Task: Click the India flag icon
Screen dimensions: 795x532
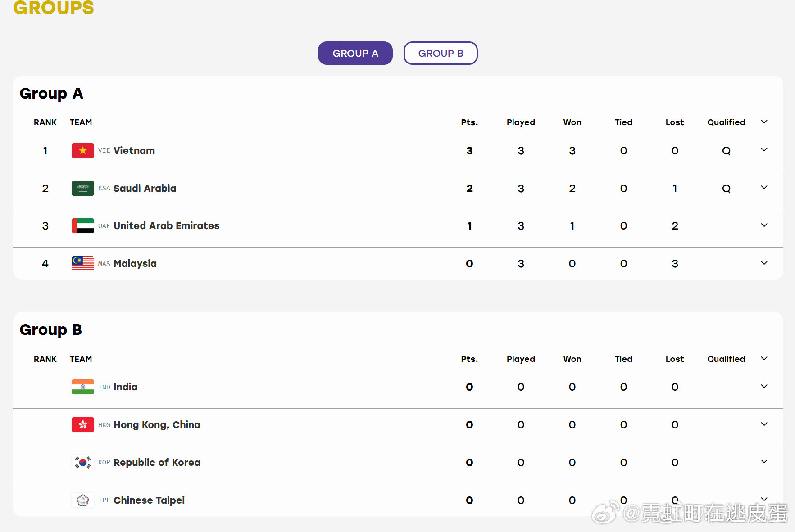Action: coord(82,387)
